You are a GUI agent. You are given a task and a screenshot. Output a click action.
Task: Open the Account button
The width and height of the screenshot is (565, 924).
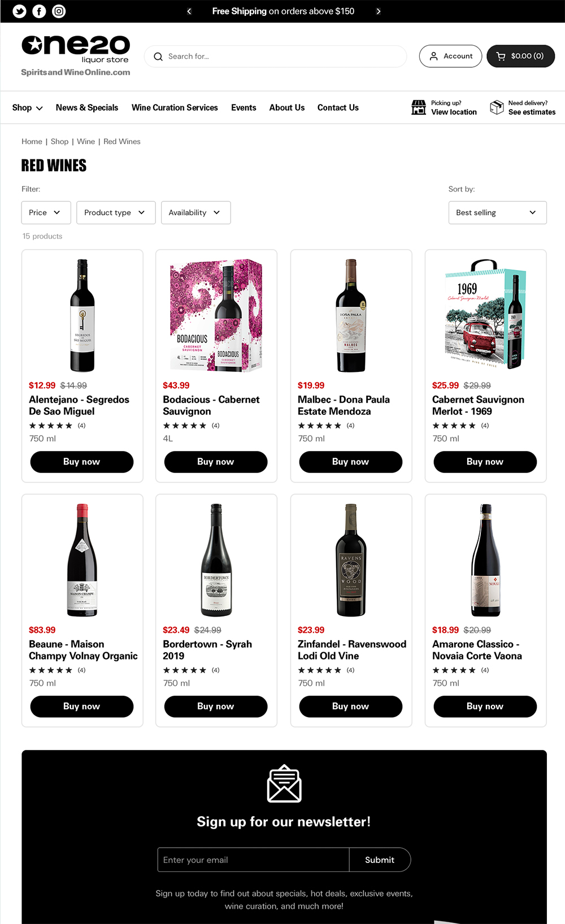click(x=450, y=56)
